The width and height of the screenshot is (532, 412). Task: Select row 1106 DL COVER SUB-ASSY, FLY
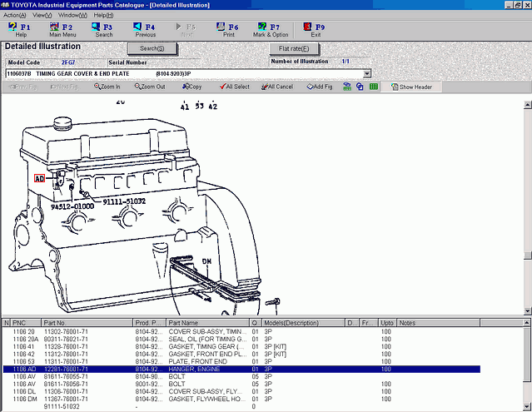point(241,391)
